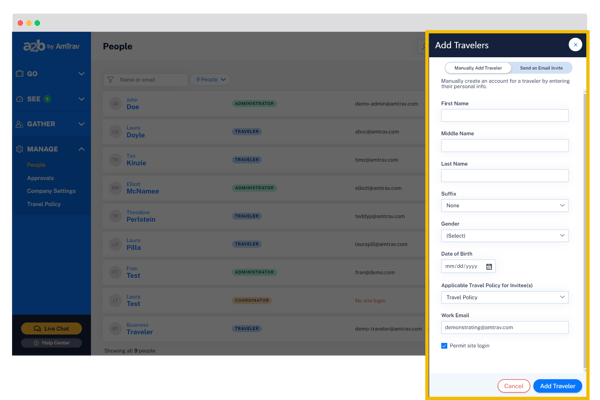Click the MANAGE gear icon in sidebar
Viewport: 600px width, 400px height.
click(x=20, y=149)
